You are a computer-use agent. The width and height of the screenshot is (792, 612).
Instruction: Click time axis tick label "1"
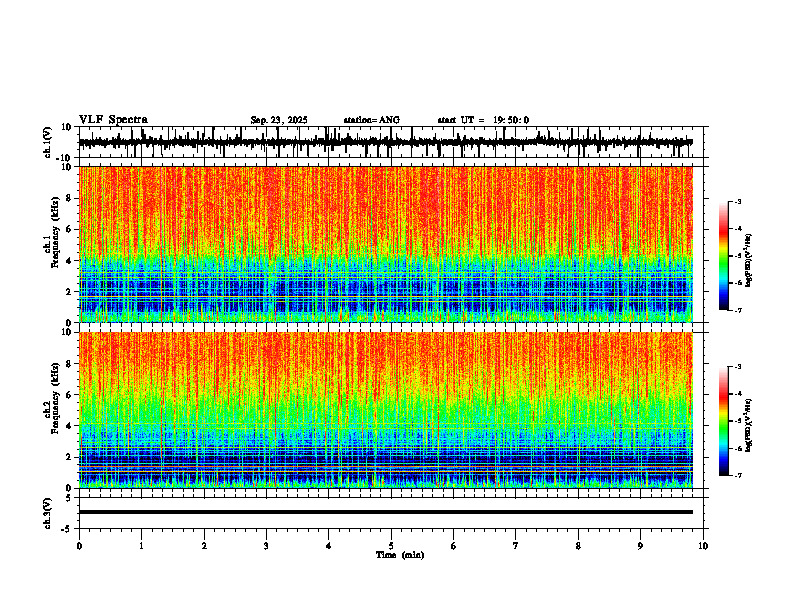click(141, 546)
